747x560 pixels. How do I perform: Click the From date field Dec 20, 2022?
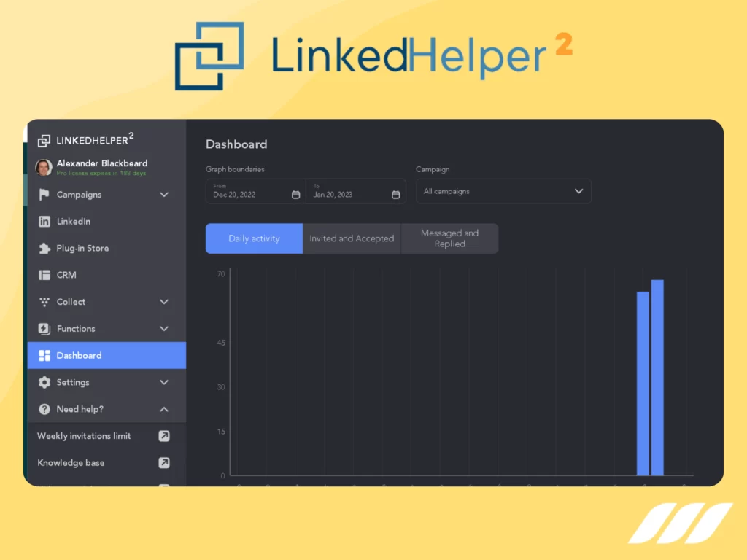(255, 191)
